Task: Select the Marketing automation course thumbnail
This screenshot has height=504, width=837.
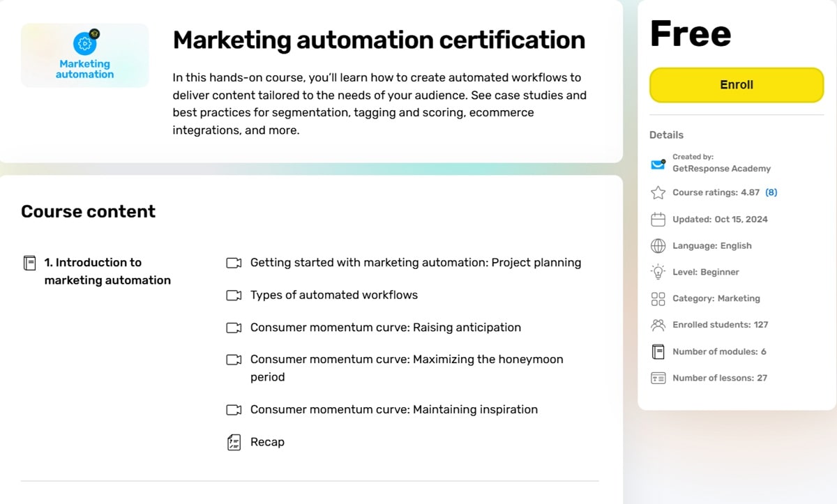Action: click(84, 55)
